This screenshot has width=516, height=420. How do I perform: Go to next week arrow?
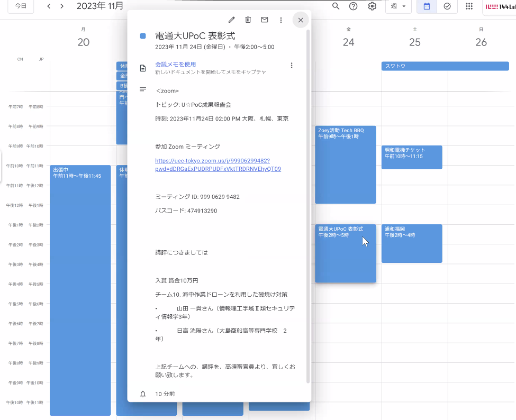tap(62, 6)
